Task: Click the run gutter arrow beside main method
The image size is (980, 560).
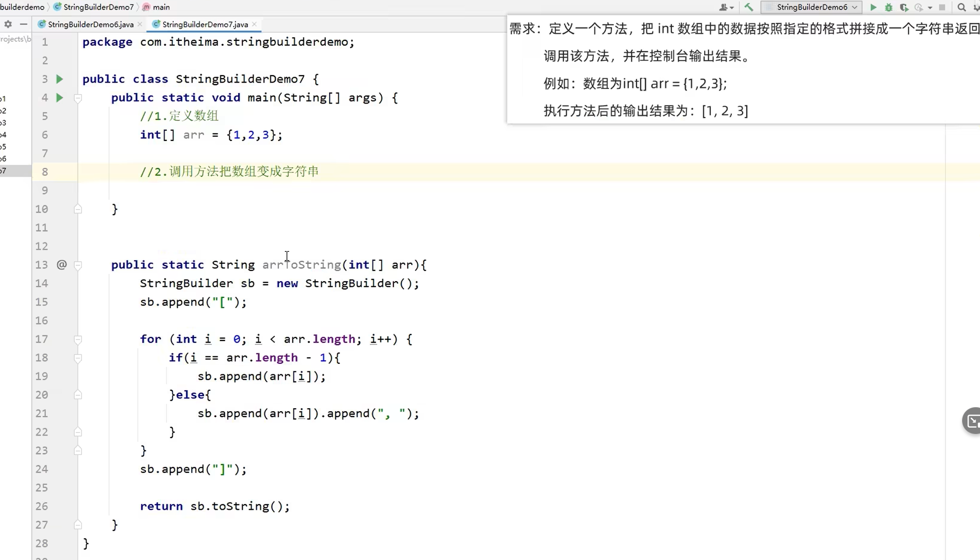Action: coord(59,98)
